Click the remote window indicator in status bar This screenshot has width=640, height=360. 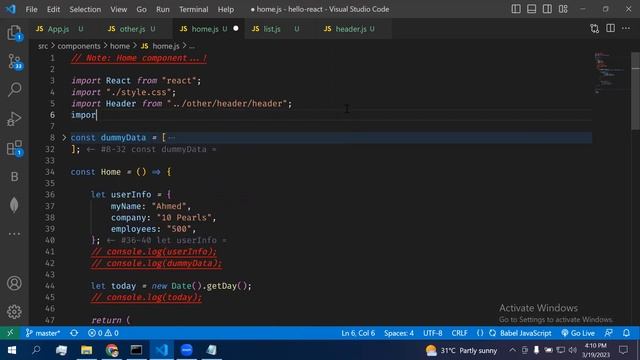tap(10, 333)
